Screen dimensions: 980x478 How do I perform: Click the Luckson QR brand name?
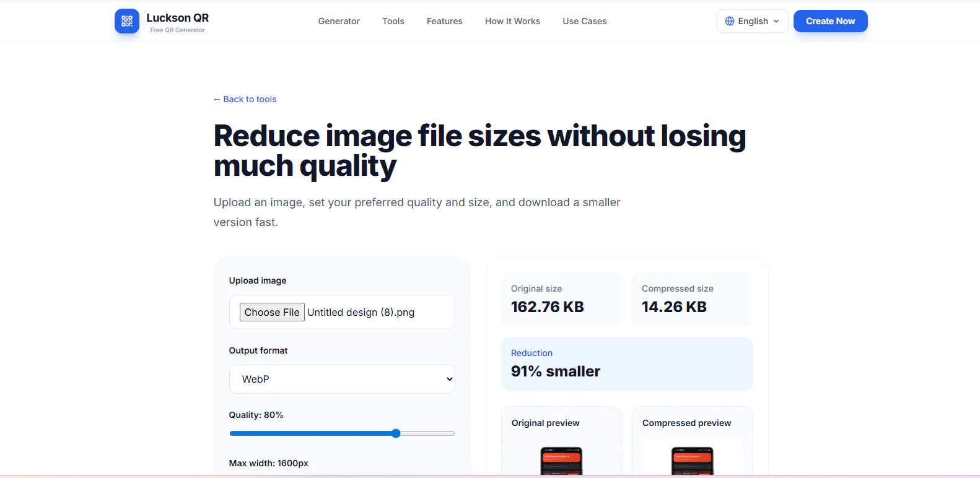click(x=178, y=18)
